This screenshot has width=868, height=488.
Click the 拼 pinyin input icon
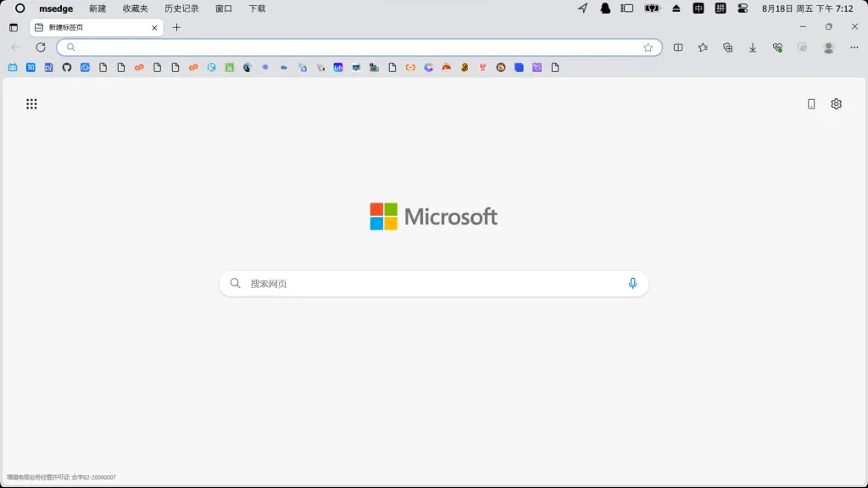click(x=721, y=8)
